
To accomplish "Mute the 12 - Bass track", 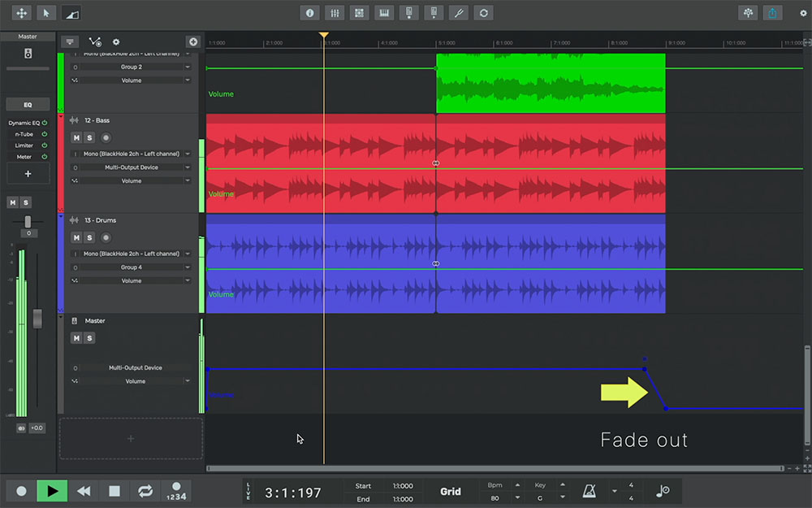I will point(76,138).
